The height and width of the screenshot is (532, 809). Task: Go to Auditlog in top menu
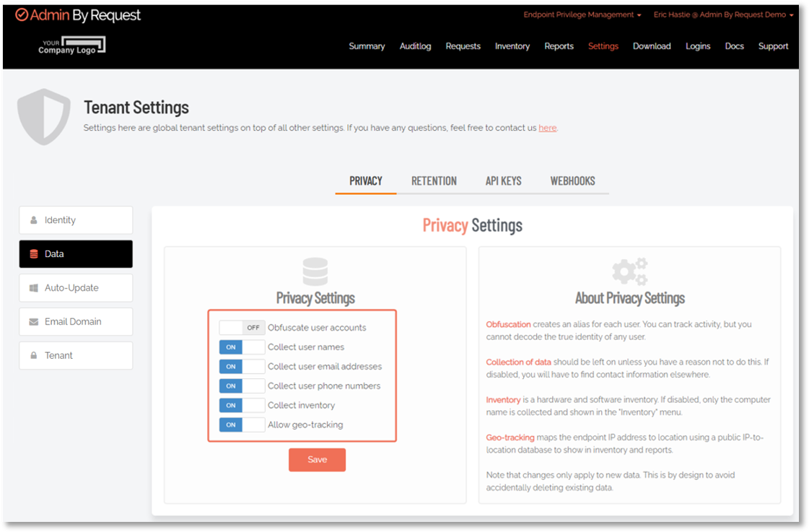tap(415, 46)
